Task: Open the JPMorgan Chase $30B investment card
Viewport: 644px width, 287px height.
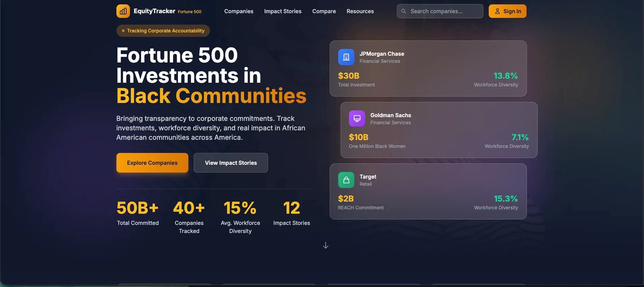Action: tap(428, 69)
